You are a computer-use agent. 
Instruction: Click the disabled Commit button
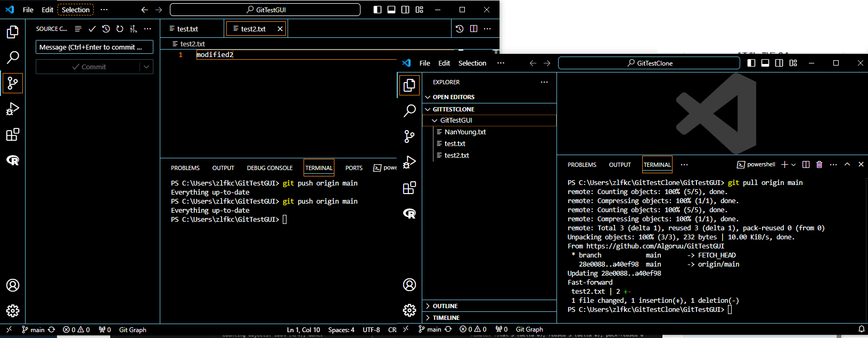(88, 67)
